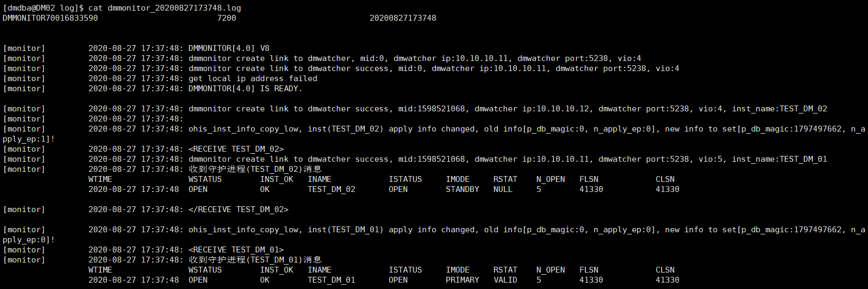
Task: Click the FLSN header in first table
Action: pyautogui.click(x=589, y=179)
